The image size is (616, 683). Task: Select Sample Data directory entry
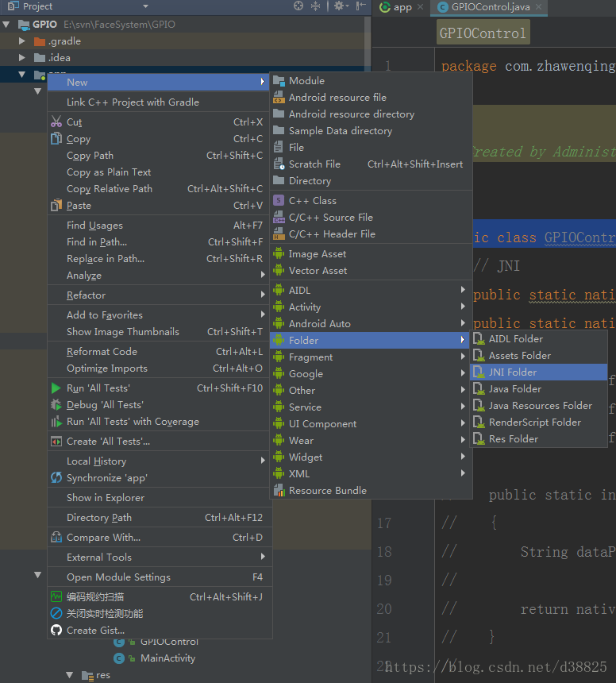[371, 131]
